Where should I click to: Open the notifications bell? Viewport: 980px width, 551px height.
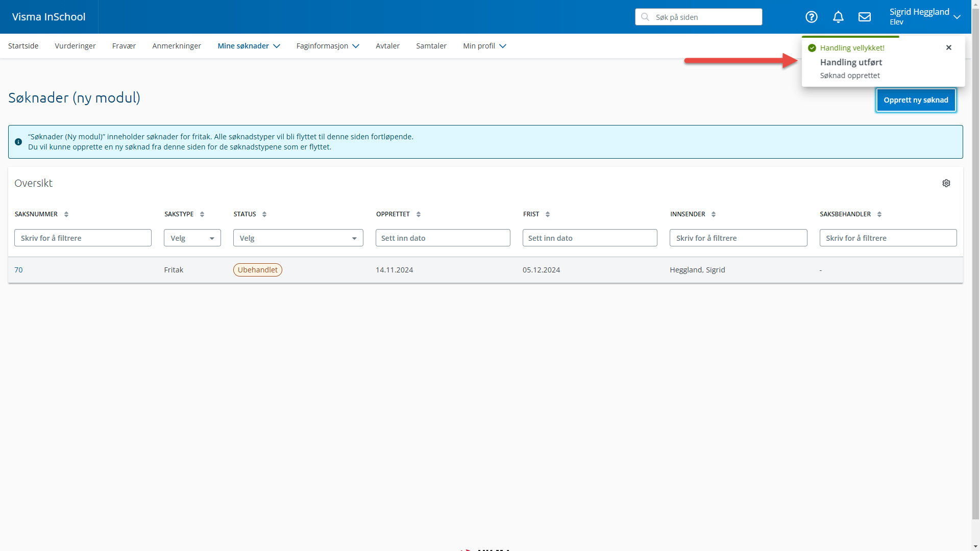point(838,17)
